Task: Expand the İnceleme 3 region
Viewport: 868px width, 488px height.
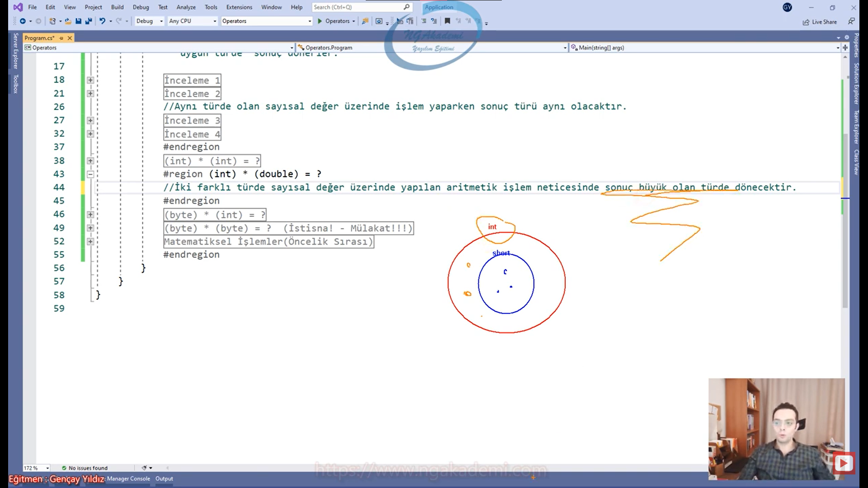Action: coord(90,121)
